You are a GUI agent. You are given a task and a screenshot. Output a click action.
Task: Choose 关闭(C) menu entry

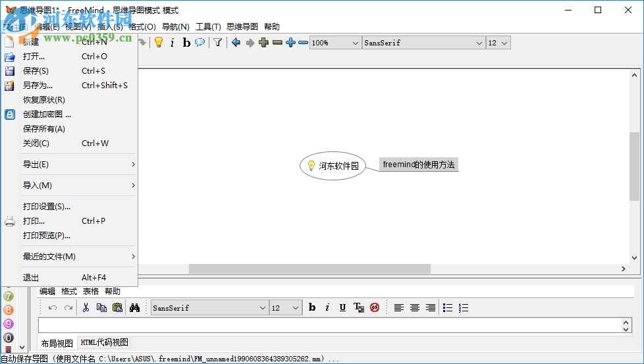pyautogui.click(x=69, y=143)
